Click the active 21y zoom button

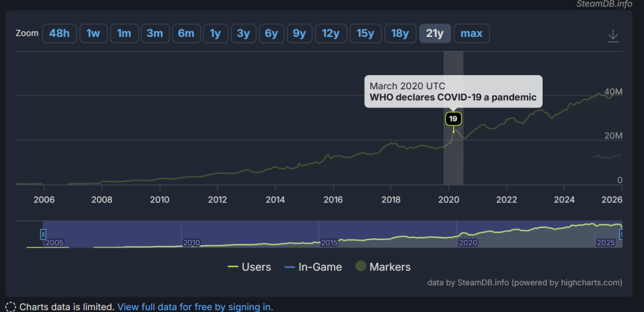435,33
